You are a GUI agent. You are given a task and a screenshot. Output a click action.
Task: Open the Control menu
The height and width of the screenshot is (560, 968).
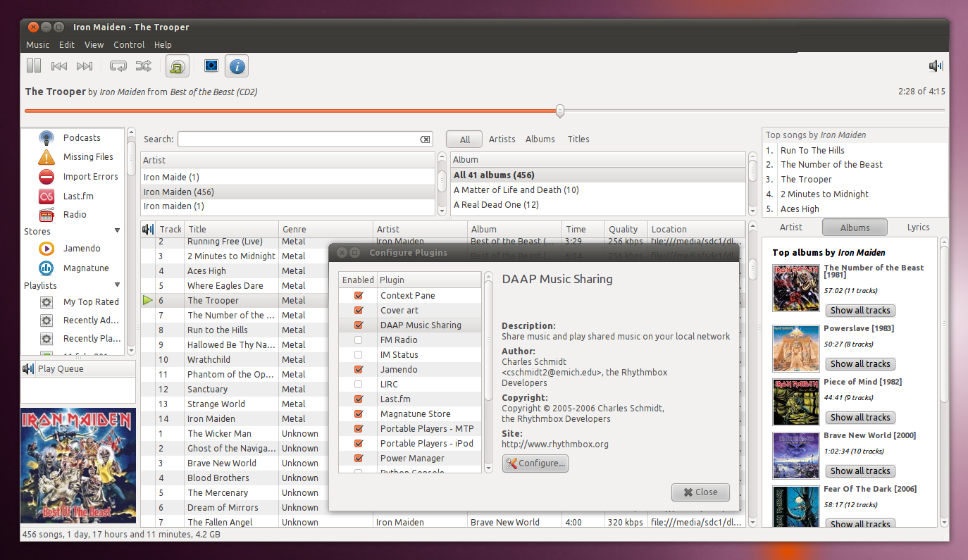129,44
